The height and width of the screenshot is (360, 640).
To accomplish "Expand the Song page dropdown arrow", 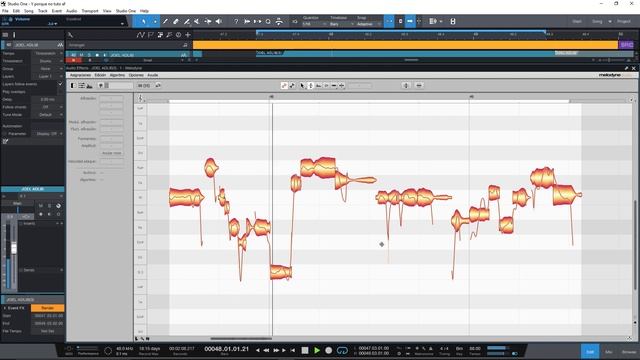I will pos(610,21).
